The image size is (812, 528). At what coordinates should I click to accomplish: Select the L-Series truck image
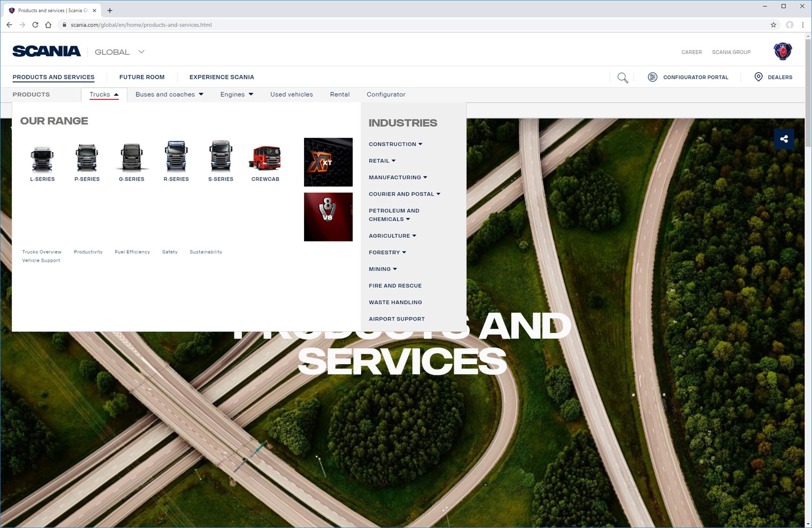(42, 158)
